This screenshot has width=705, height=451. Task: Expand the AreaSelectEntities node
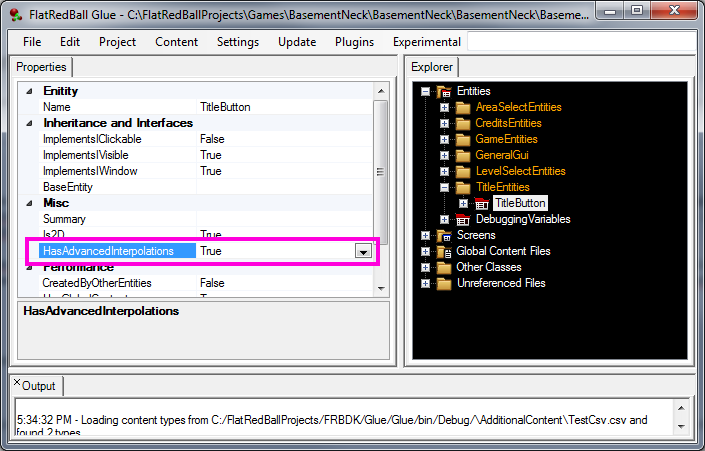point(444,107)
